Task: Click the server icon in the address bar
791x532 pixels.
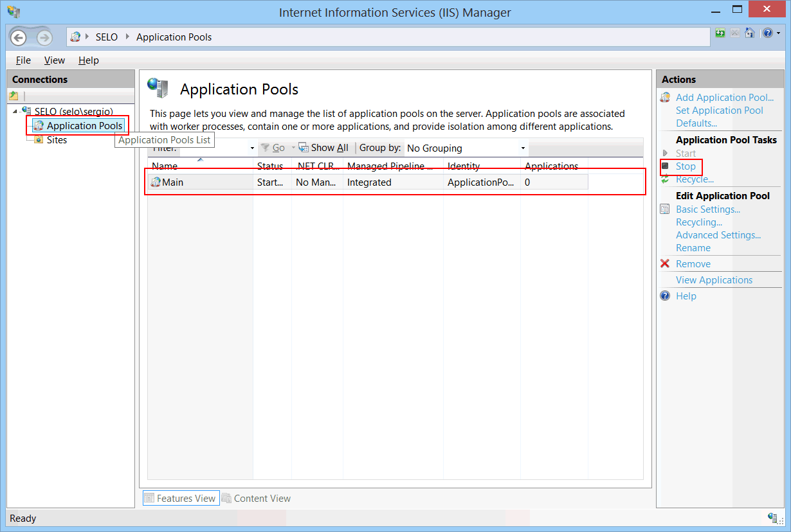Action: tap(75, 37)
